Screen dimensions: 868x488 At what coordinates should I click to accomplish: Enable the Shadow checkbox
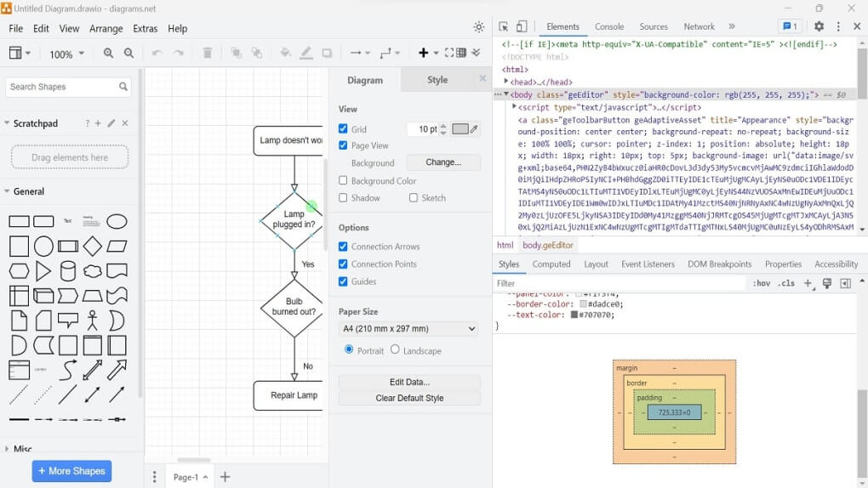(x=343, y=198)
